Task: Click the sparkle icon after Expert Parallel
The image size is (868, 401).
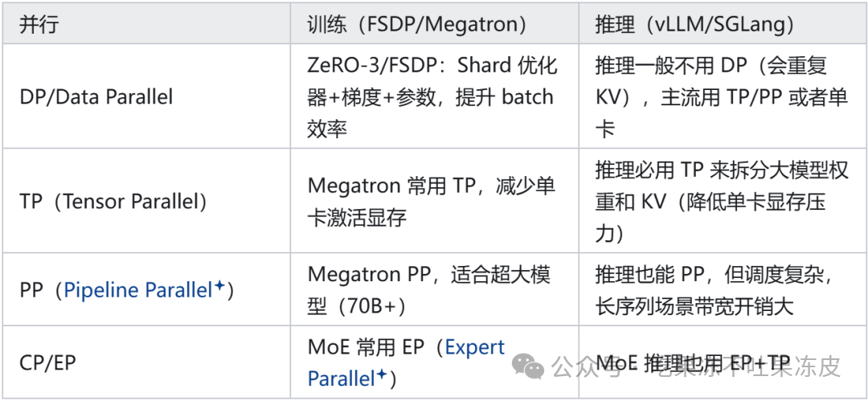Action: coord(382,375)
